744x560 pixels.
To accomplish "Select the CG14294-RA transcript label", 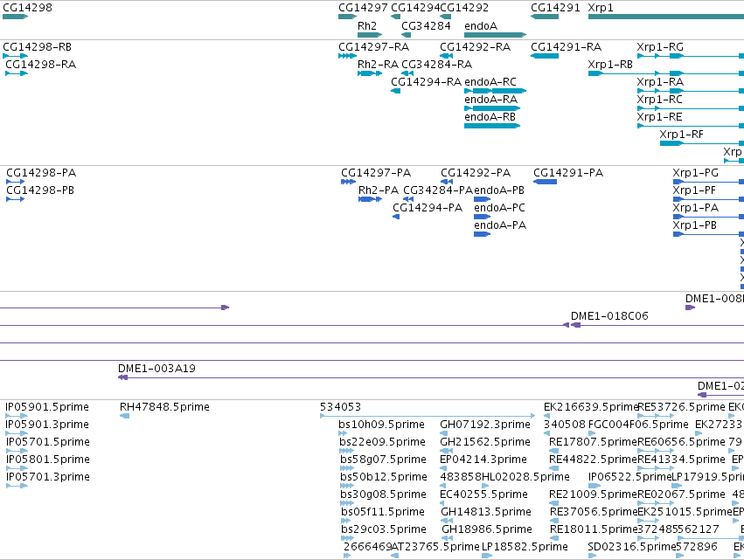I will coord(426,82).
